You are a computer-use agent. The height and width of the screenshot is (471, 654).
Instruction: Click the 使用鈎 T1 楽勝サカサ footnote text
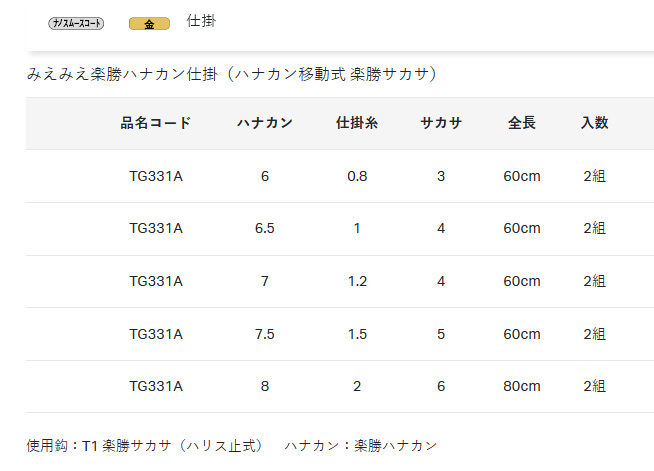(144, 446)
